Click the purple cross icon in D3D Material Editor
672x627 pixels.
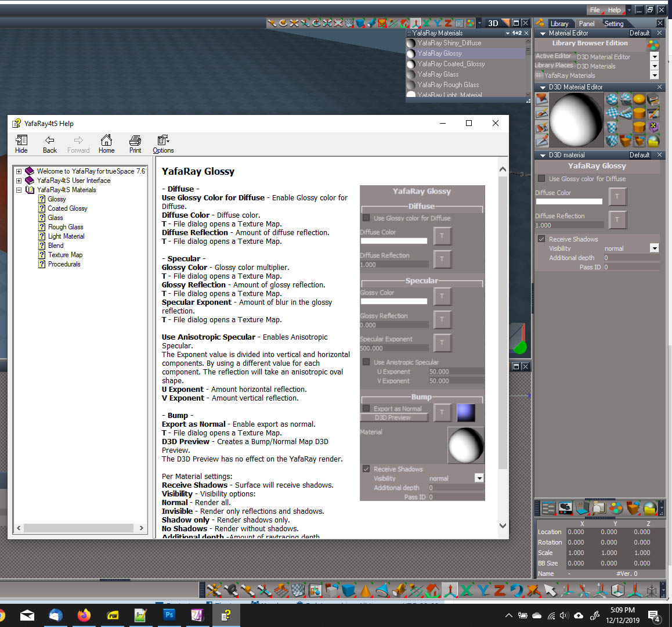(653, 127)
